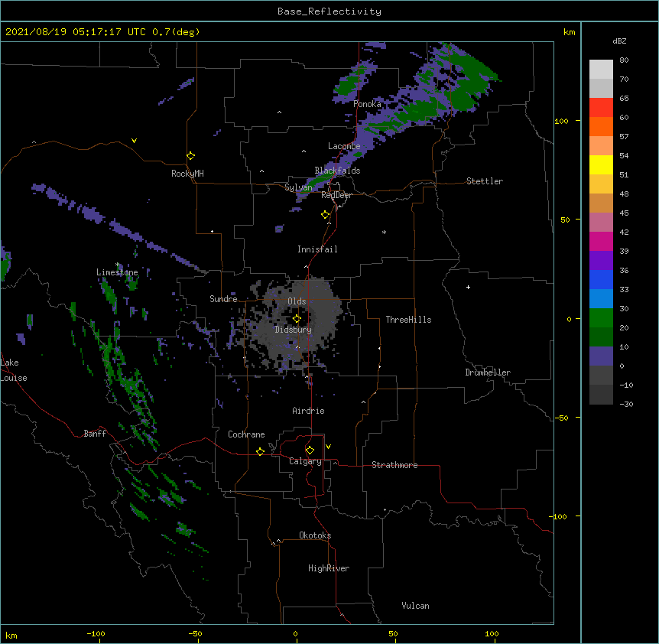Select the blue 36-33 dBZ legend swatch
This screenshot has height=644, width=659.
click(601, 279)
